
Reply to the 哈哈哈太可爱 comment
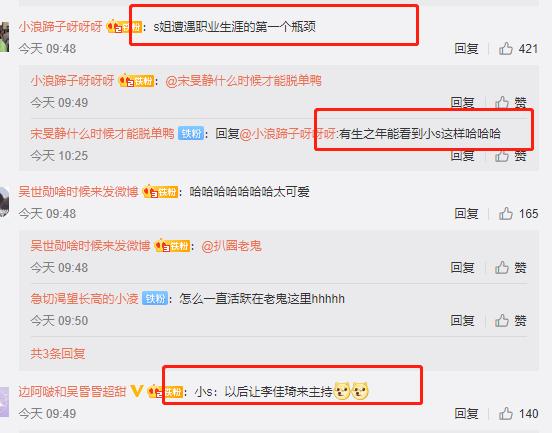(466, 213)
